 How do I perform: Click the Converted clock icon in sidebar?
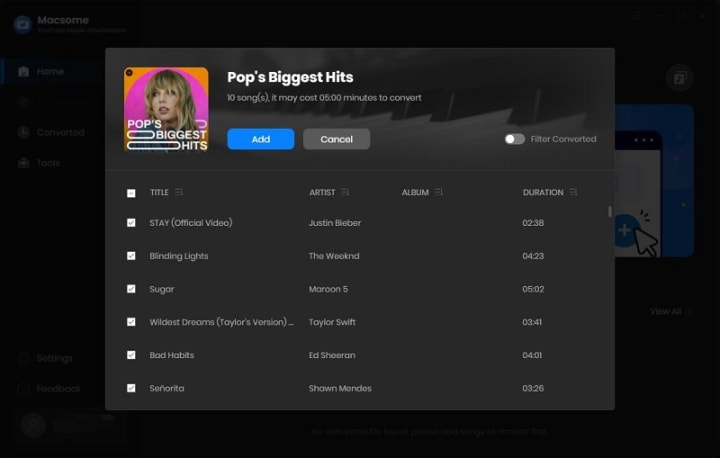[23, 132]
